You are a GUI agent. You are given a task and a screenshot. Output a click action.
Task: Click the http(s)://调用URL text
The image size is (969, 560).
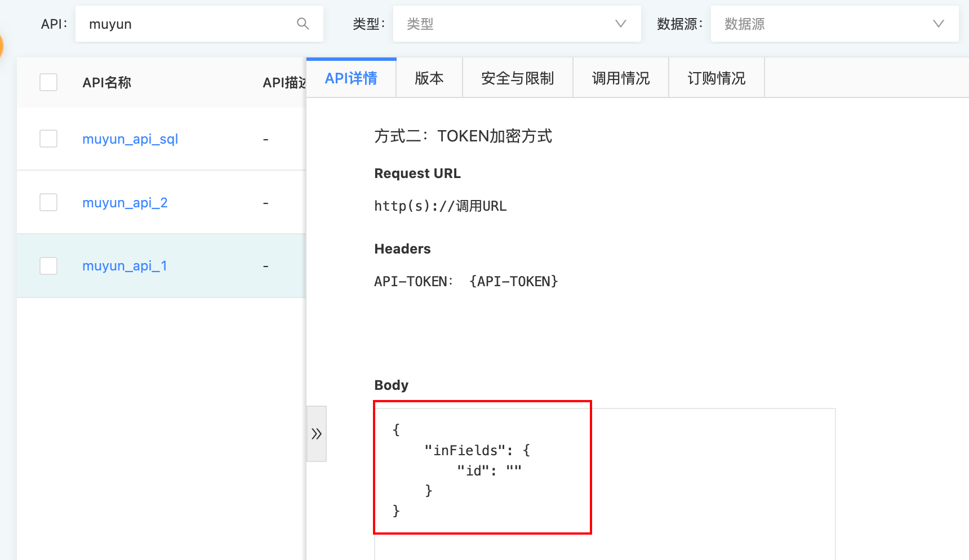tap(441, 206)
